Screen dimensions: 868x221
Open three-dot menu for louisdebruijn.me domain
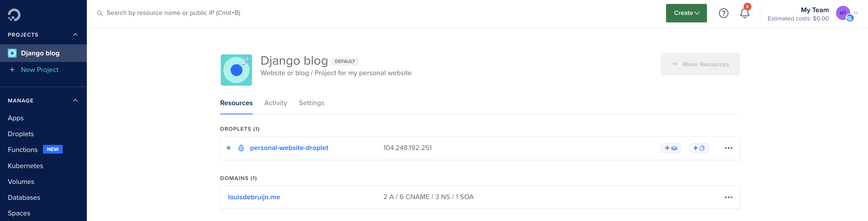[728, 197]
